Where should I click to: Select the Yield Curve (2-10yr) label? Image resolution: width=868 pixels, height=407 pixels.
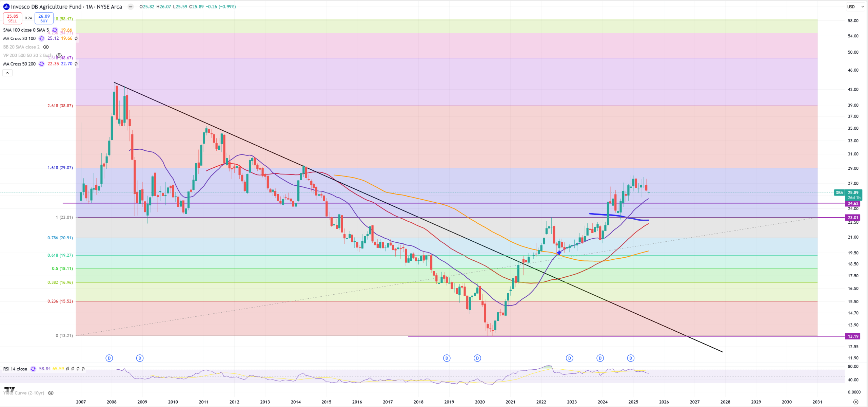click(x=24, y=393)
